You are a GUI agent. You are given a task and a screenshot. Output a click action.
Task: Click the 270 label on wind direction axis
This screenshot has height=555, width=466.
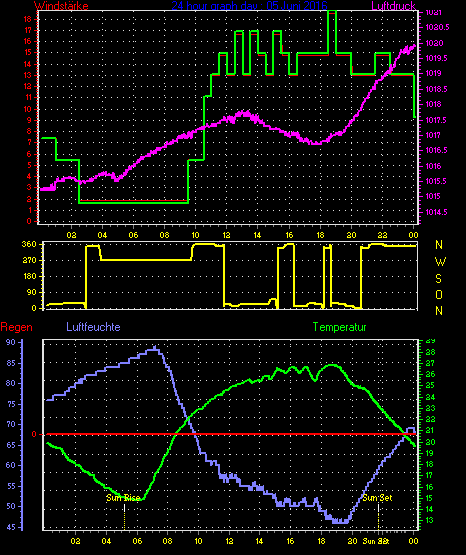click(x=29, y=261)
